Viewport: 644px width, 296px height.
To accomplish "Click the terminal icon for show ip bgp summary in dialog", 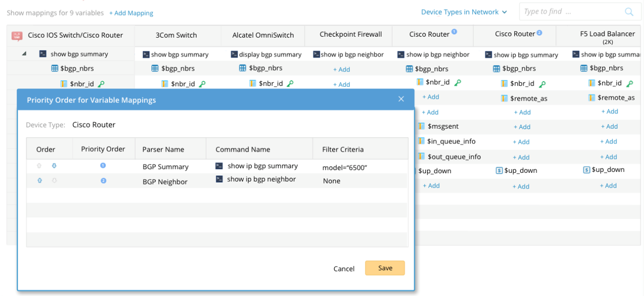I will (x=219, y=166).
